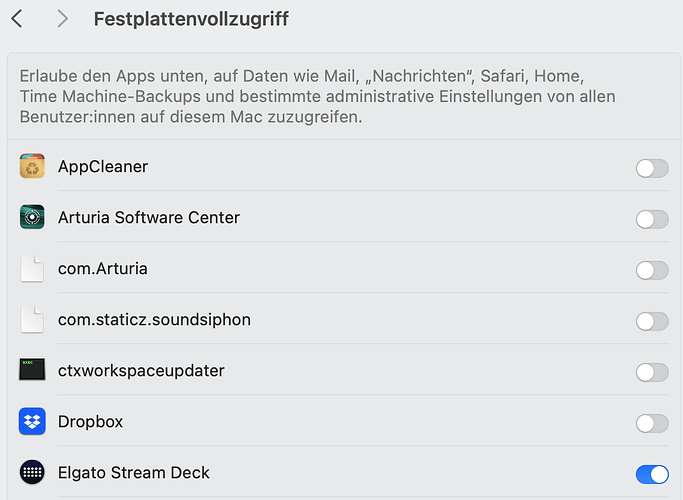
Task: Click the AppCleaner app icon
Action: click(x=32, y=166)
